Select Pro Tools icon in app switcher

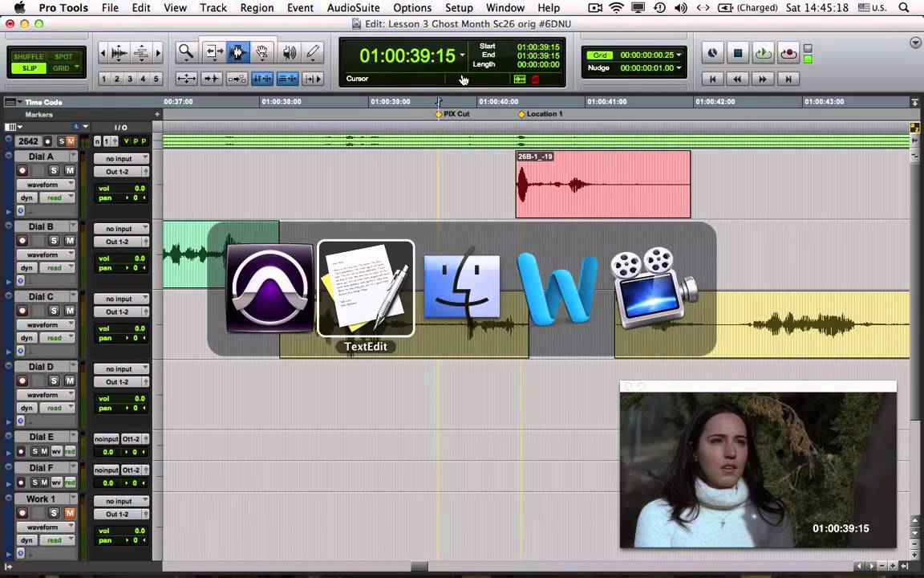269,288
